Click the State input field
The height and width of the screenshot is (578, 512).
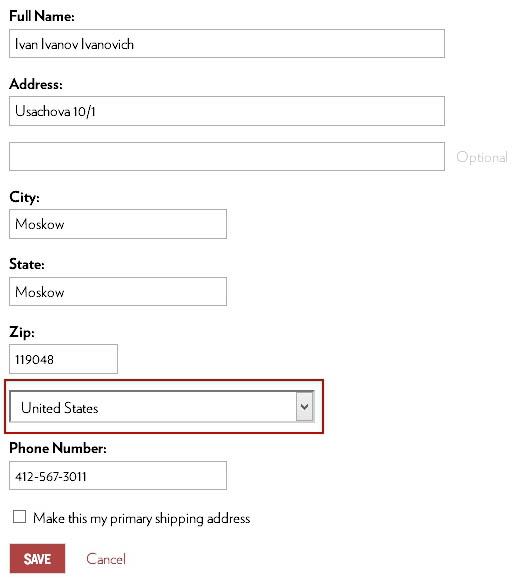(x=118, y=291)
